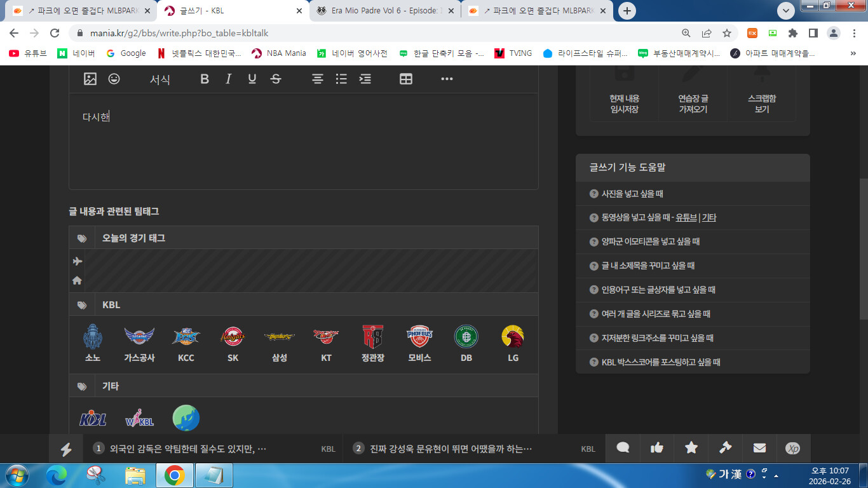
Task: Insert a table in the editor
Action: 406,79
